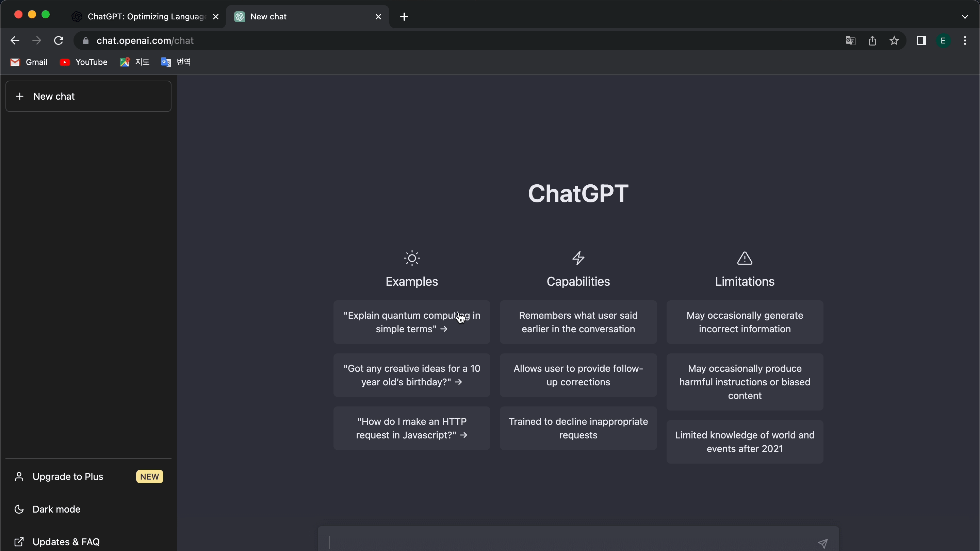Open a new browser tab with plus

coord(404,17)
